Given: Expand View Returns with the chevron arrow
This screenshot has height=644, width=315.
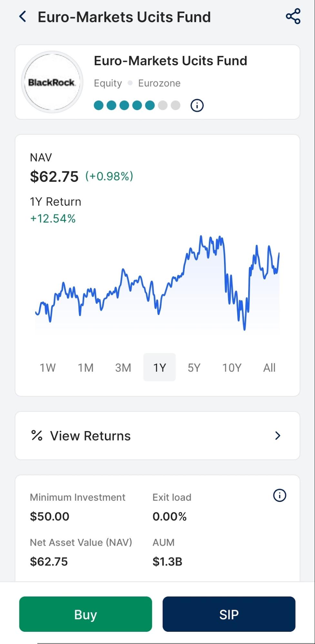Looking at the screenshot, I should click(278, 436).
